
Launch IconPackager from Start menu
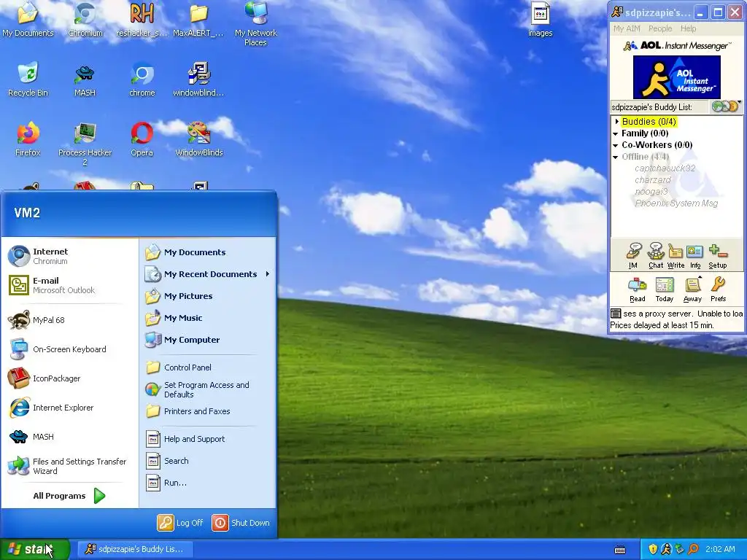pos(69,378)
